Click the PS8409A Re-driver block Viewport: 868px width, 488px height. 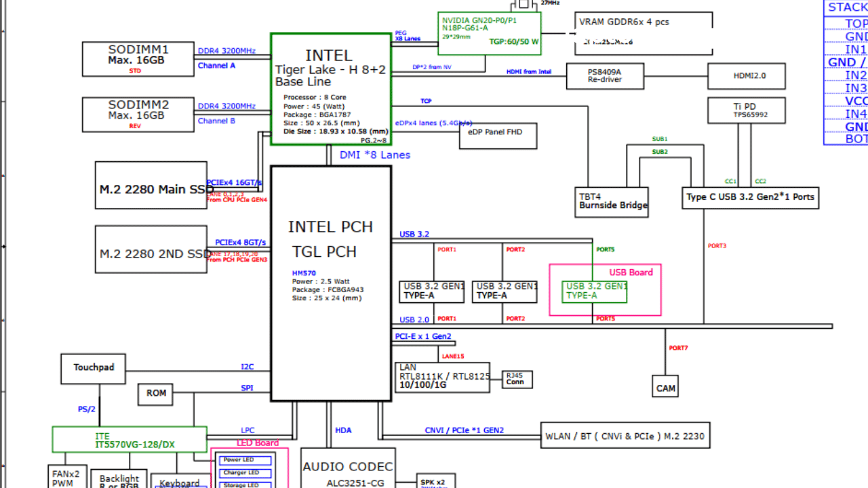tap(605, 76)
